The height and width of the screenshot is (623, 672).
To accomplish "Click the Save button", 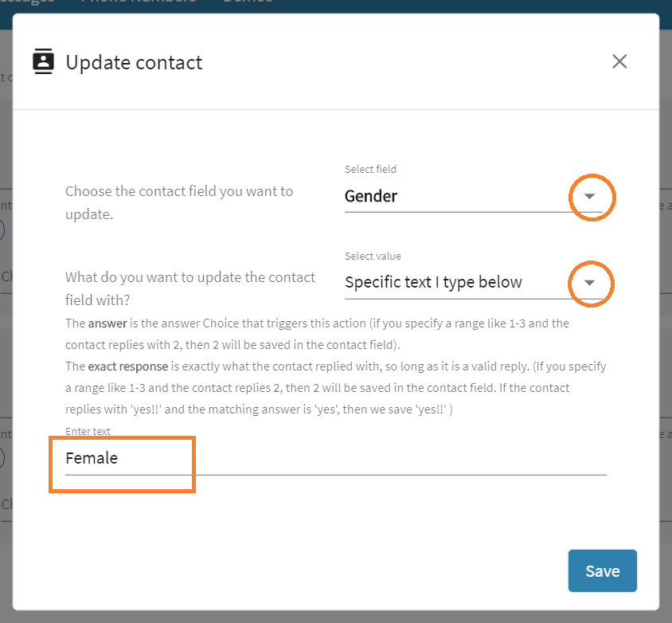I will click(x=602, y=570).
